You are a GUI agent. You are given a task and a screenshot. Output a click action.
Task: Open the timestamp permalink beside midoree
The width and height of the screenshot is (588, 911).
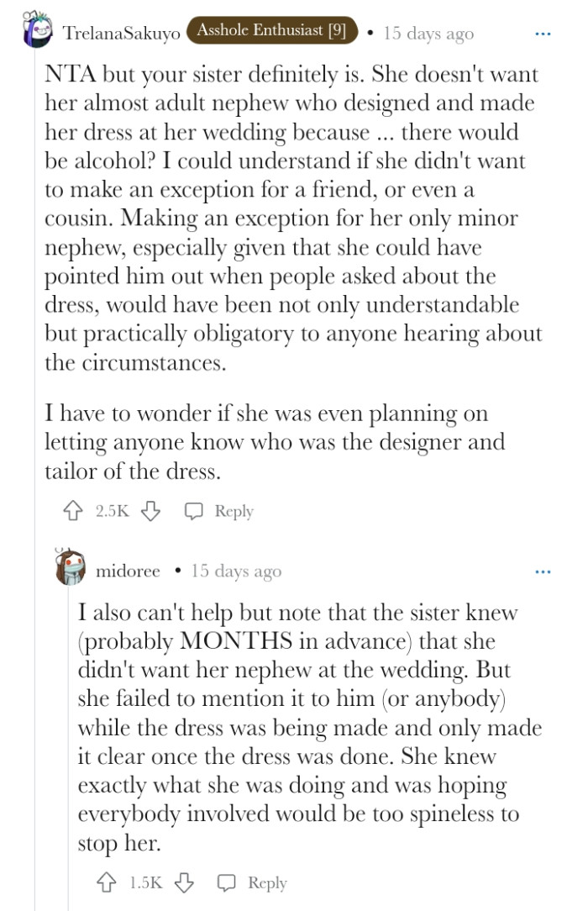[236, 571]
